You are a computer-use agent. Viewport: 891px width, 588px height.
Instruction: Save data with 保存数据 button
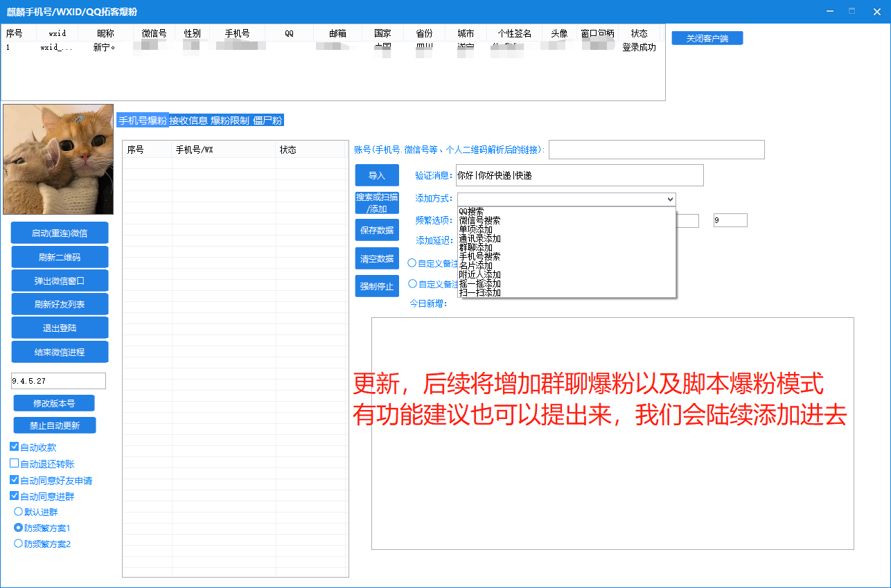click(377, 230)
